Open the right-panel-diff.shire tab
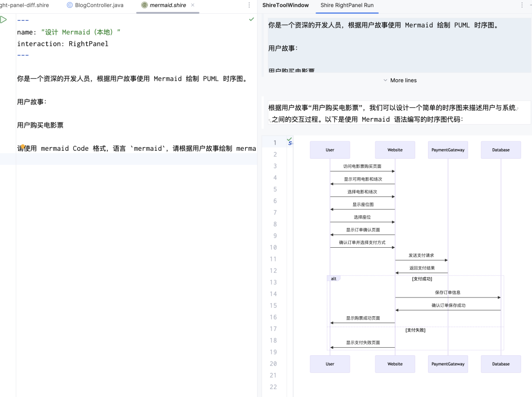The width and height of the screenshot is (532, 397). 25,5
